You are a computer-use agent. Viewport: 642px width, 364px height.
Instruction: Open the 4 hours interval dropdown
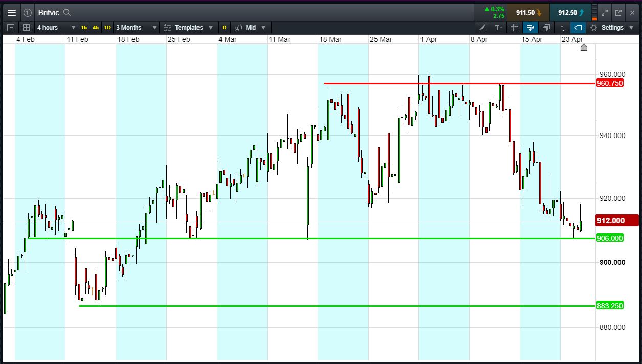tap(56, 28)
